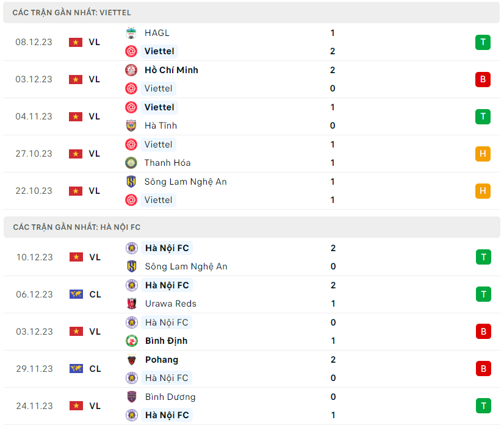
Task: Click the green T badge for 08.12.23
Action: pos(483,42)
